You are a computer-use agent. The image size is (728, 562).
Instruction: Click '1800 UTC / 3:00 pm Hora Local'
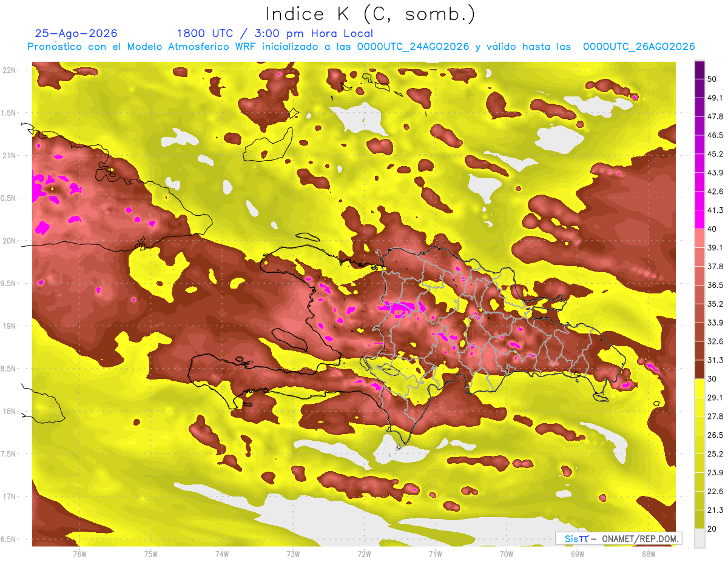point(275,33)
